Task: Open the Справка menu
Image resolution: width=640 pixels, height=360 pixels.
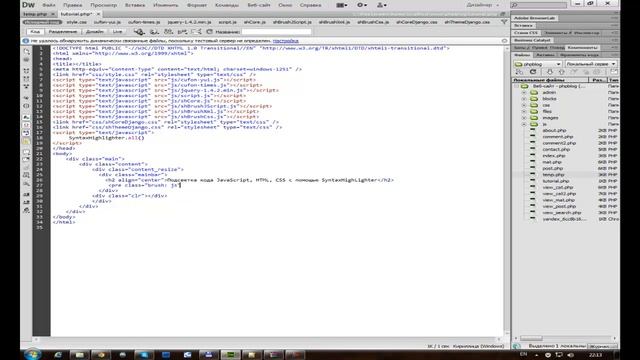Action: pyautogui.click(x=310, y=5)
